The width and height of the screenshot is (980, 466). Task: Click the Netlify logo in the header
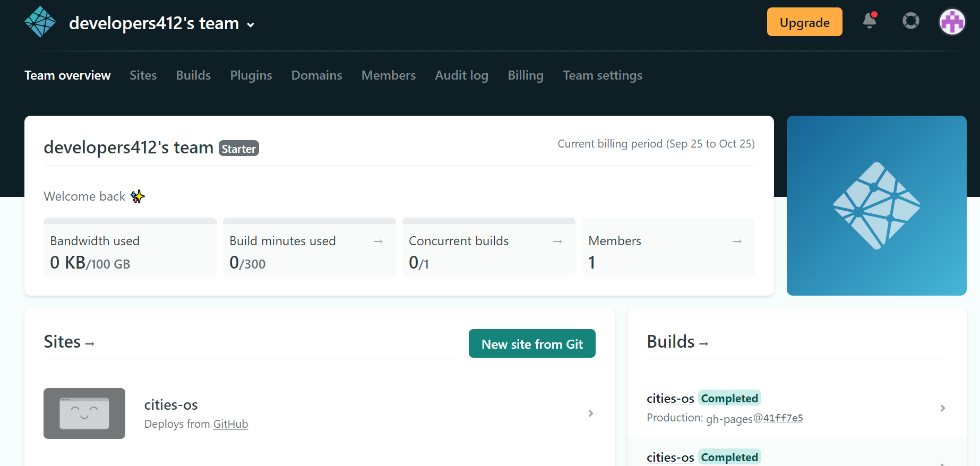click(x=40, y=22)
